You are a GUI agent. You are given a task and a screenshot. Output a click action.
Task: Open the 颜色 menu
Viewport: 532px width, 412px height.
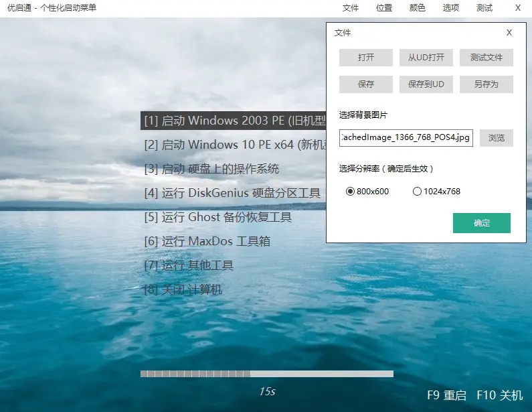click(417, 8)
